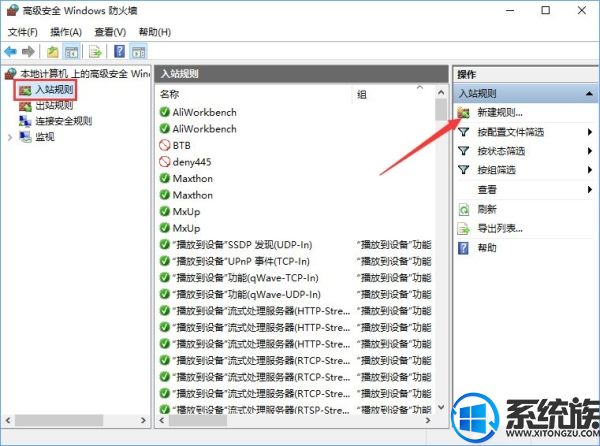Click the 刷新 refresh icon

[464, 210]
